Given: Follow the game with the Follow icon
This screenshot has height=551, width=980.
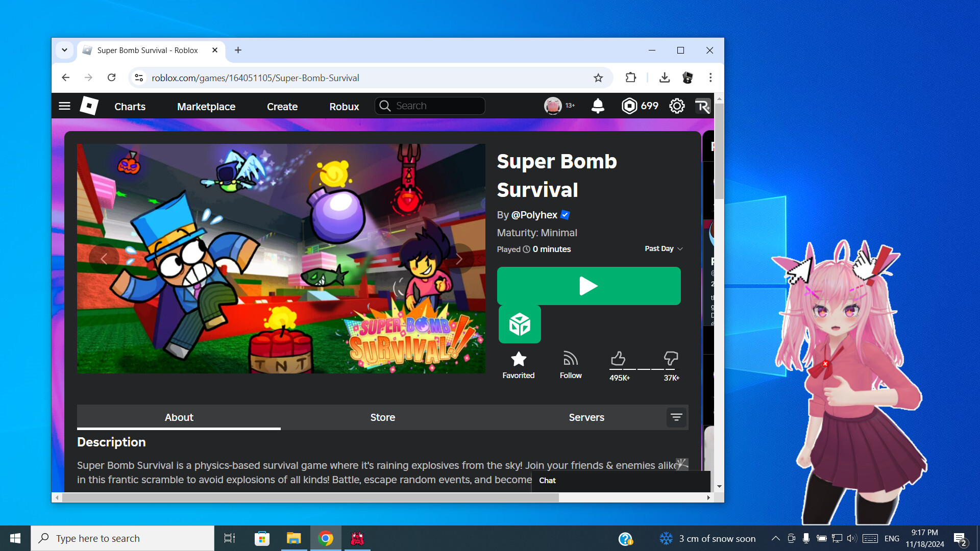Looking at the screenshot, I should [570, 359].
